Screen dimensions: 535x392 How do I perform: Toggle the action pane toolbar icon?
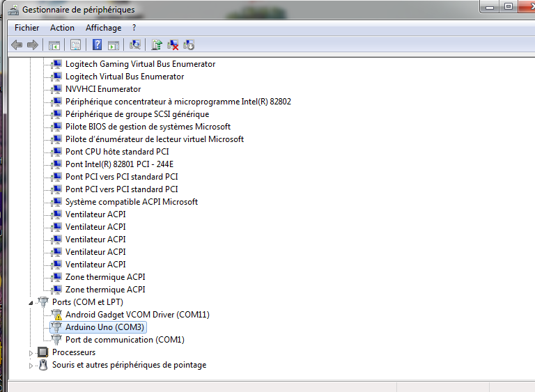click(x=114, y=45)
